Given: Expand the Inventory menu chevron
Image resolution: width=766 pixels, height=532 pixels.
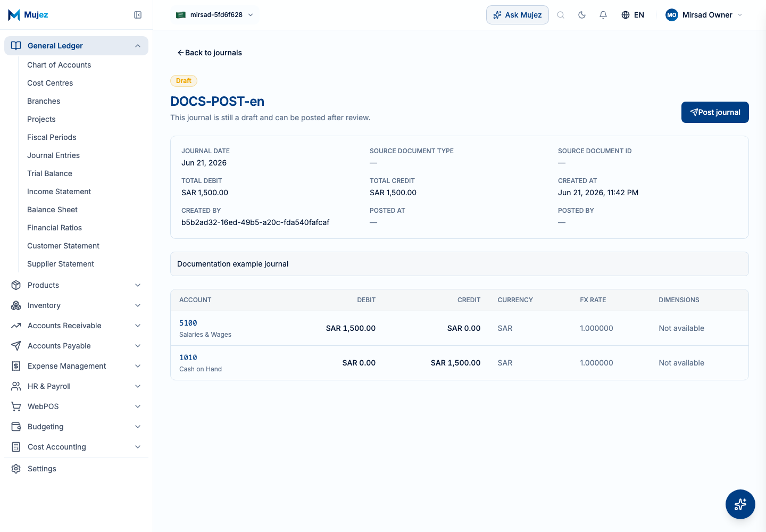Looking at the screenshot, I should coord(138,305).
